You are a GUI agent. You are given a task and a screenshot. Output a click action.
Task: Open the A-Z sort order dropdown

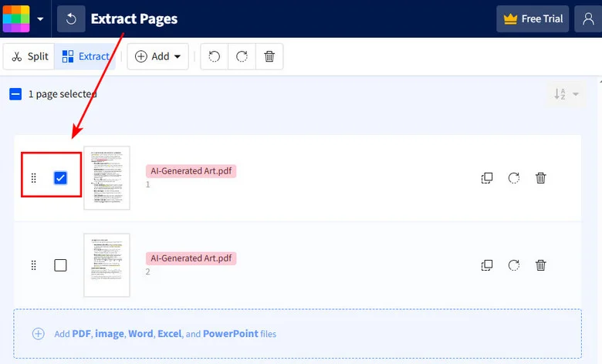click(566, 94)
